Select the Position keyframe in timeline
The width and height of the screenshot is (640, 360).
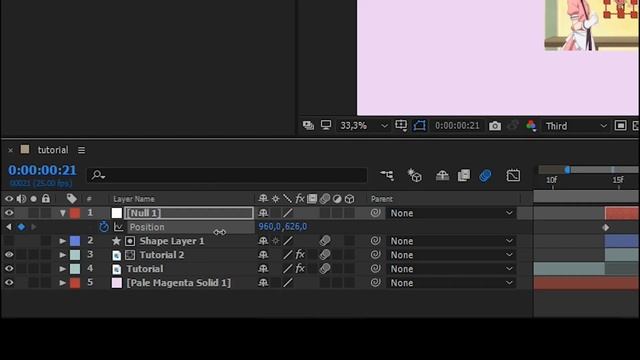(606, 227)
